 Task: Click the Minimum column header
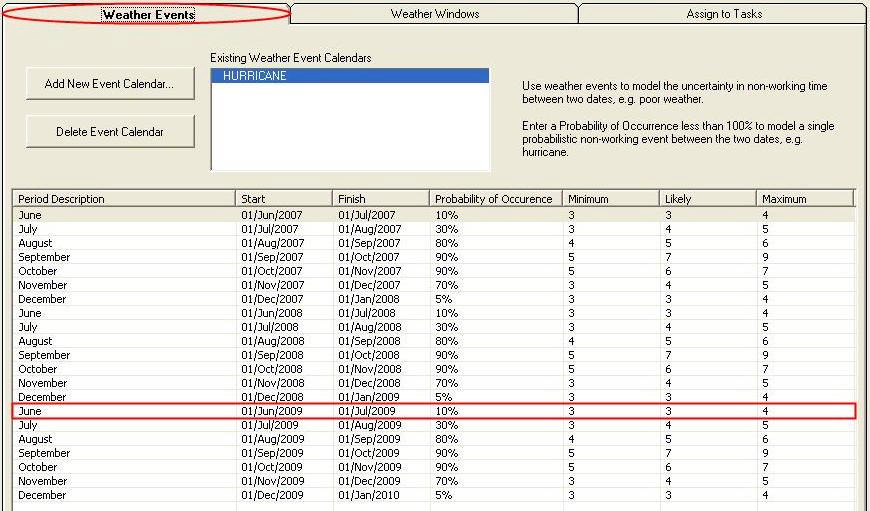(611, 199)
